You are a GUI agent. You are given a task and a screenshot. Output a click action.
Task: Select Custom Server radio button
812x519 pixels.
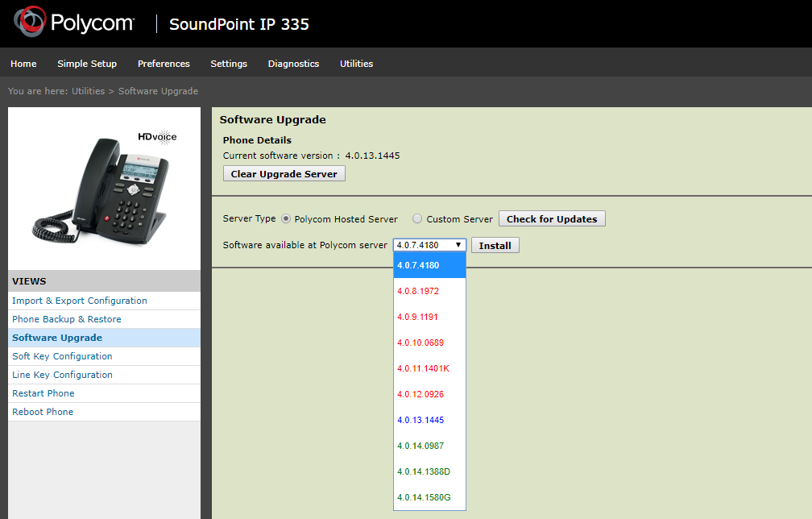pos(417,219)
